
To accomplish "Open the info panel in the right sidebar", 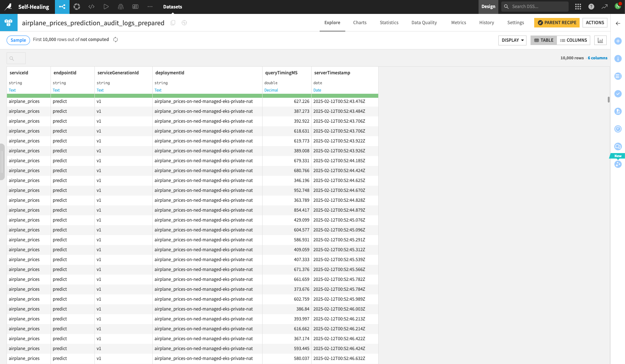I will pos(618,59).
